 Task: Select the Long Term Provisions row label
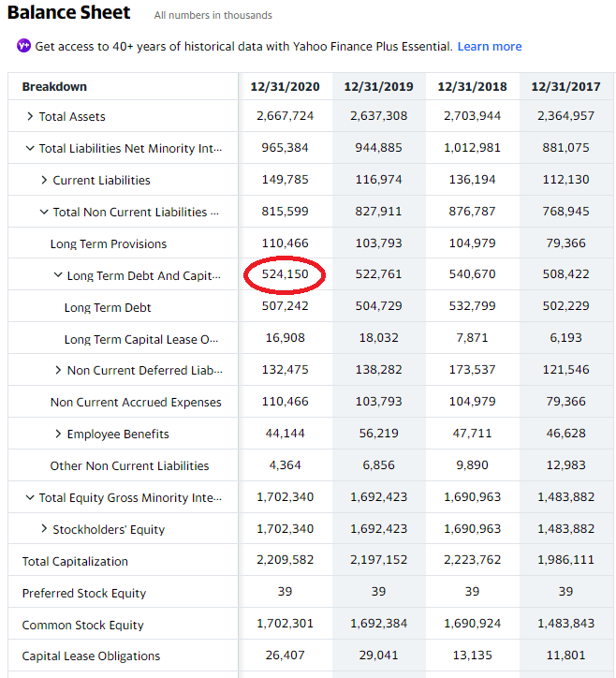point(109,243)
